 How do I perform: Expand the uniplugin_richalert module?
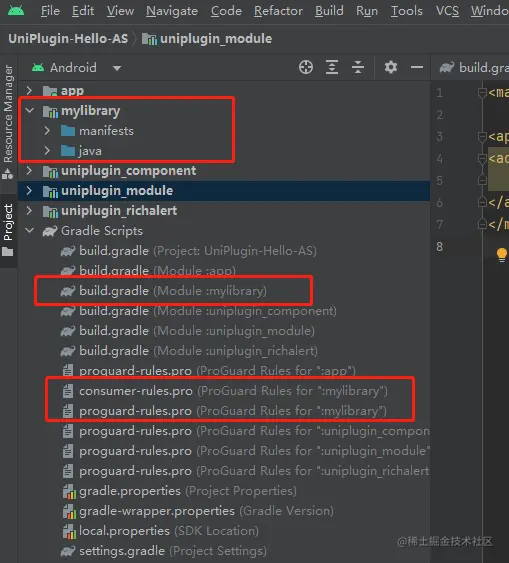point(29,211)
